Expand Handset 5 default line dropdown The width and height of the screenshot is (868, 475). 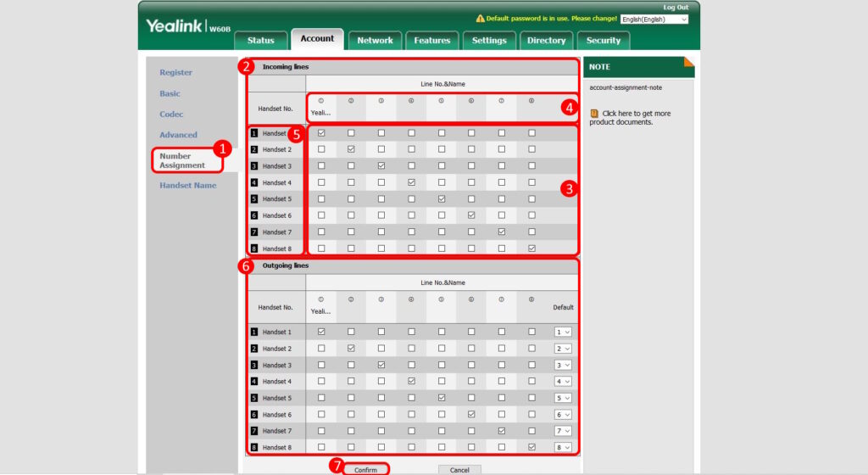click(x=563, y=398)
